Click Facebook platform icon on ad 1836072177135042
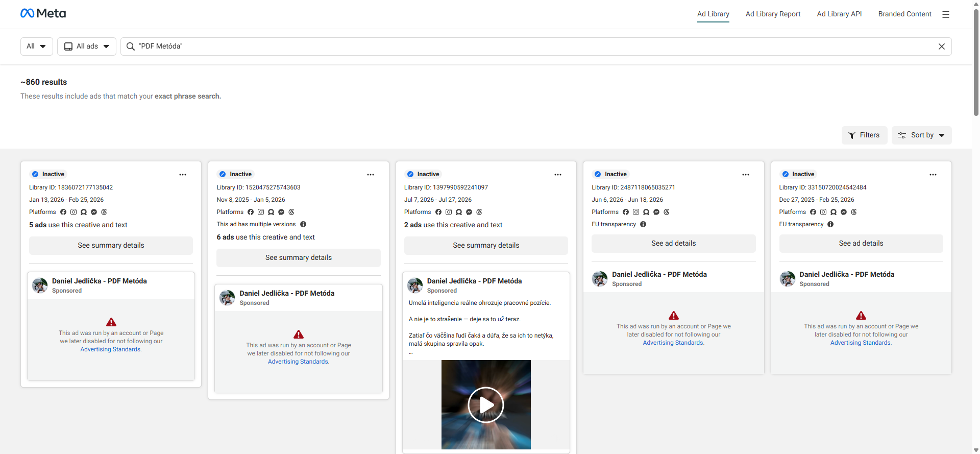Image resolution: width=980 pixels, height=454 pixels. (63, 212)
